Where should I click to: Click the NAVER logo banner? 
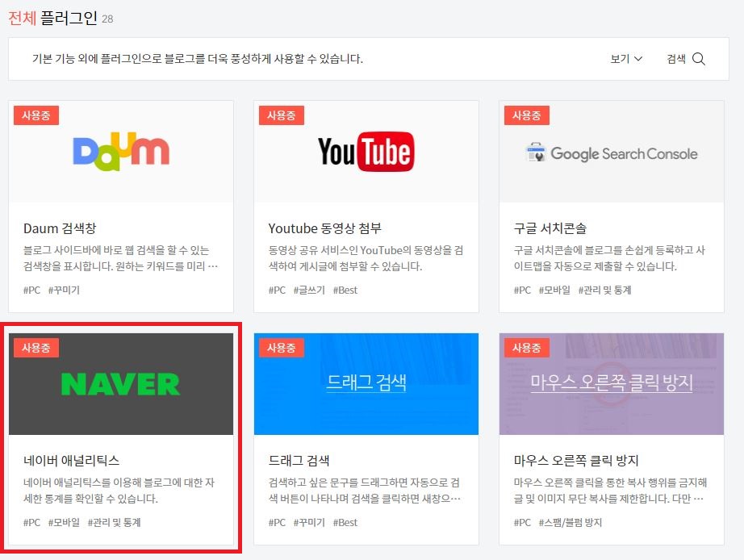(x=121, y=384)
